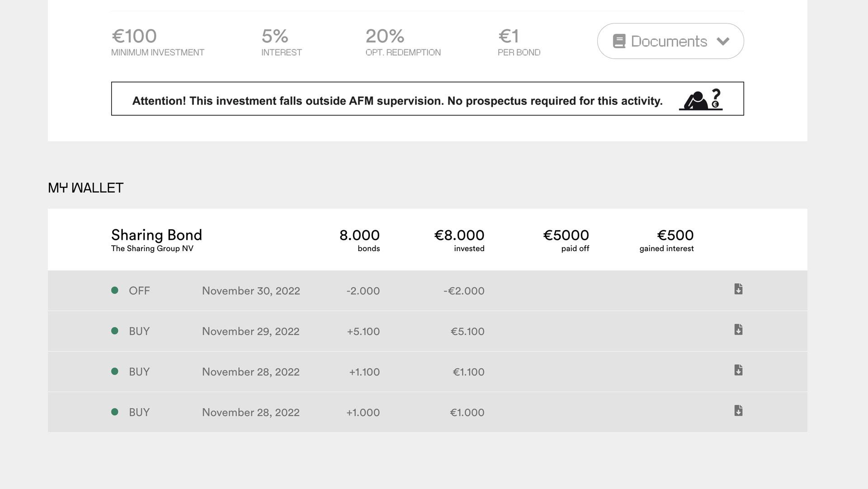Click the €1.000 amount cell
The height and width of the screenshot is (489, 868).
(467, 413)
